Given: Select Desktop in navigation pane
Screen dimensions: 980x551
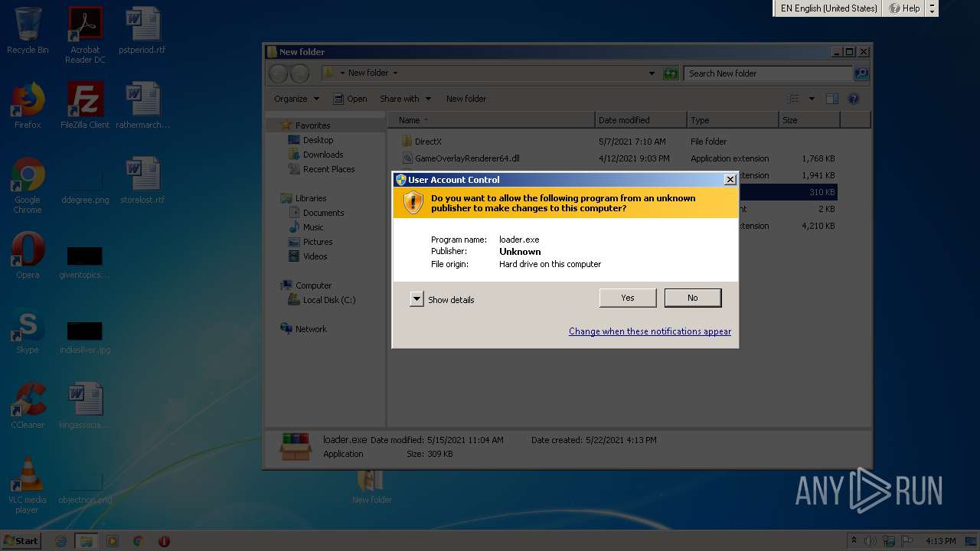Looking at the screenshot, I should [318, 140].
